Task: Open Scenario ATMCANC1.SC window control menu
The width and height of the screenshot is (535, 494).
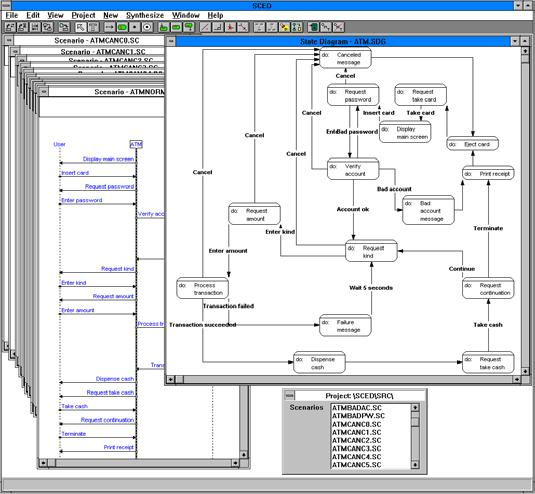Action: pyautogui.click(x=15, y=52)
